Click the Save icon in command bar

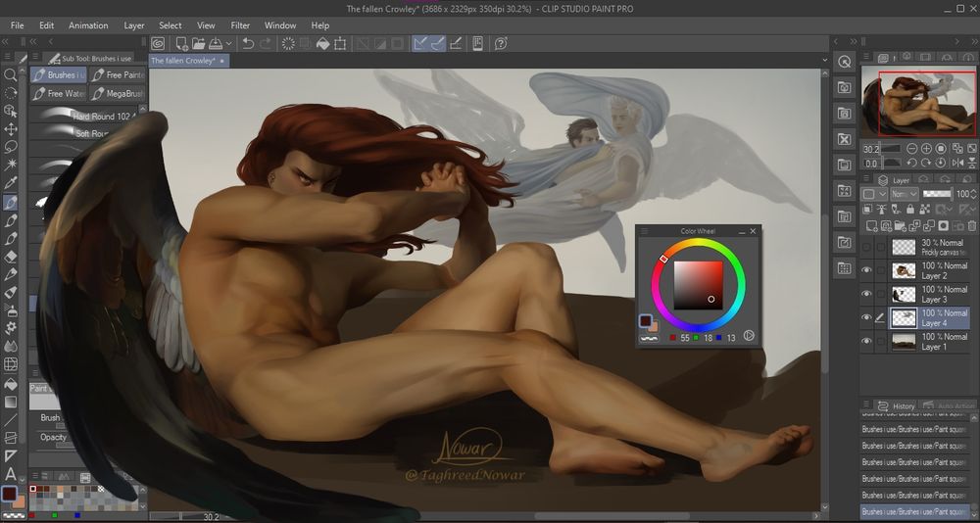tap(215, 43)
